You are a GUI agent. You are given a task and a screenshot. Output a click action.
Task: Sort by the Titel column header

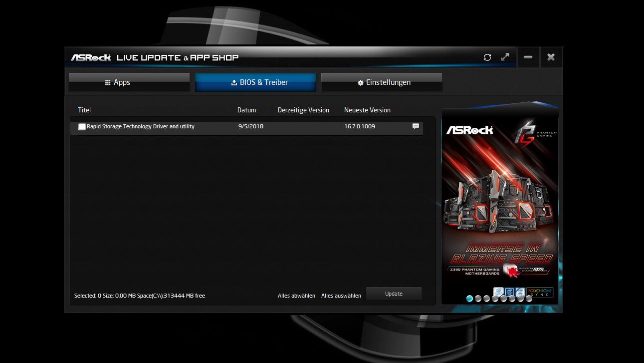coord(84,110)
